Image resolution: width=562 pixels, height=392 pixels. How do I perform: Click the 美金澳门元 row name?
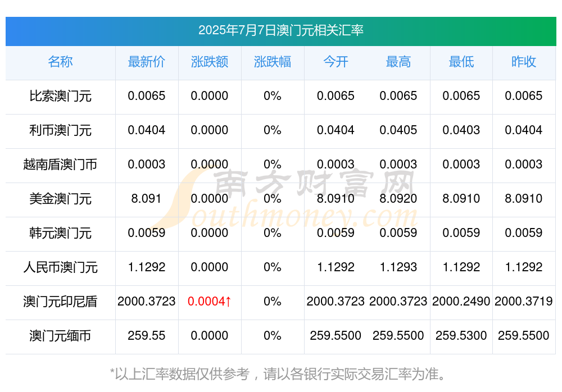tap(60, 198)
